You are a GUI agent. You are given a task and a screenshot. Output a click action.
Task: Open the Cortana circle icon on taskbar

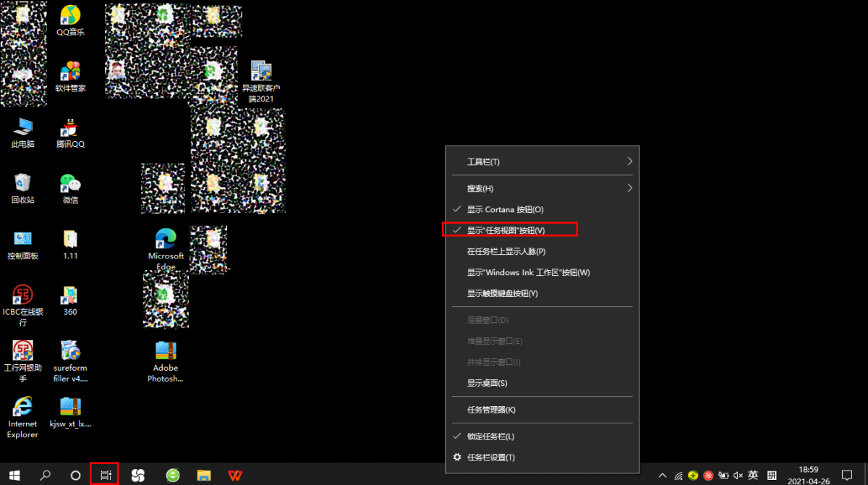(75, 475)
